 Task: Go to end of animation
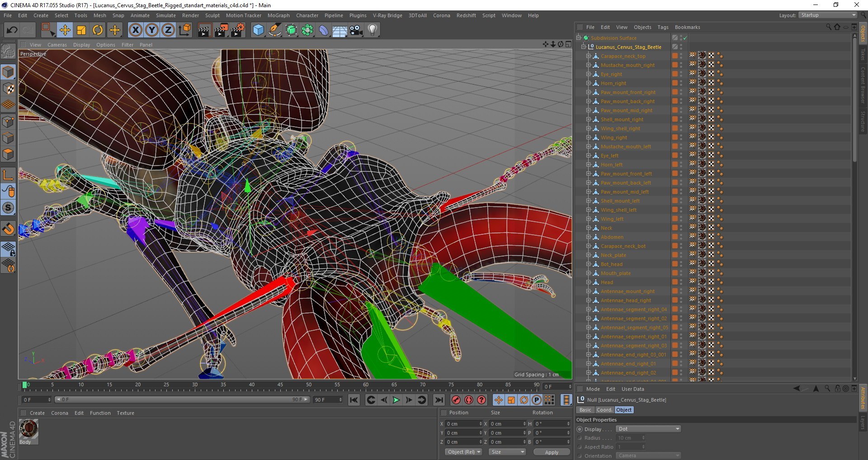[x=439, y=400]
